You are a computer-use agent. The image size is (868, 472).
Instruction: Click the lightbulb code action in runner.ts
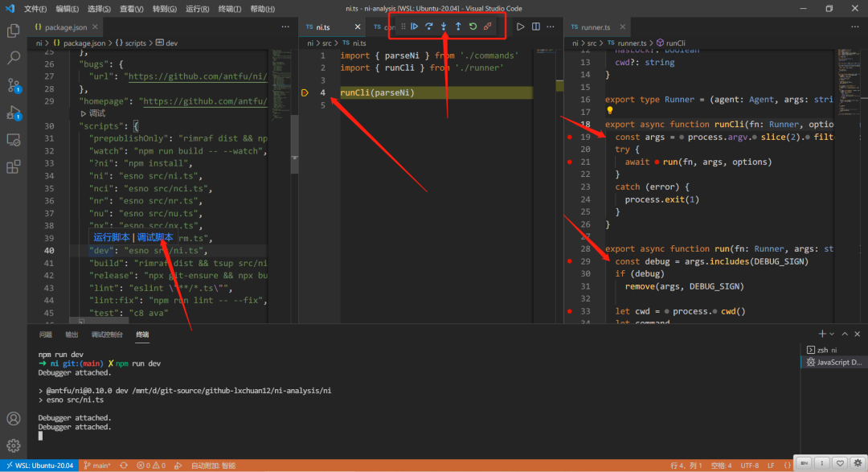point(609,111)
